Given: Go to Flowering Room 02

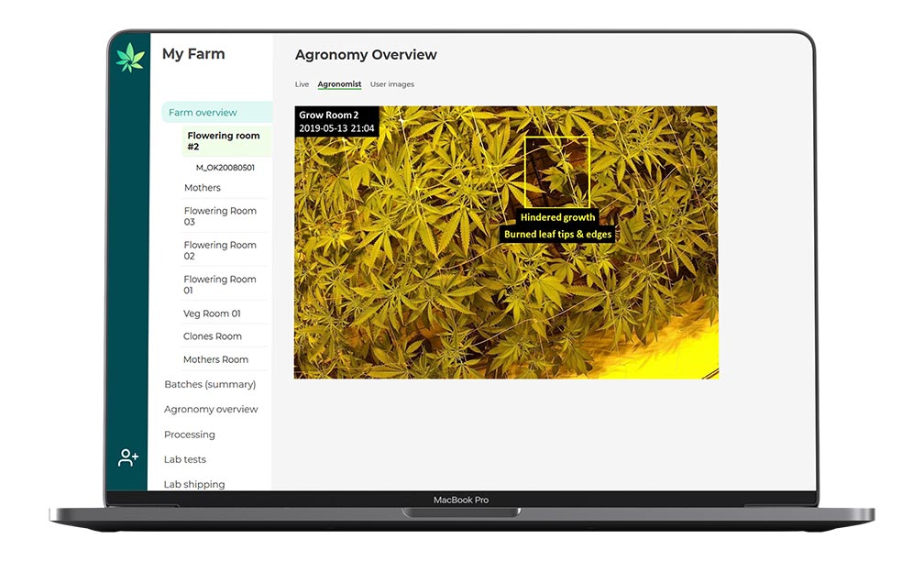Looking at the screenshot, I should tap(220, 250).
